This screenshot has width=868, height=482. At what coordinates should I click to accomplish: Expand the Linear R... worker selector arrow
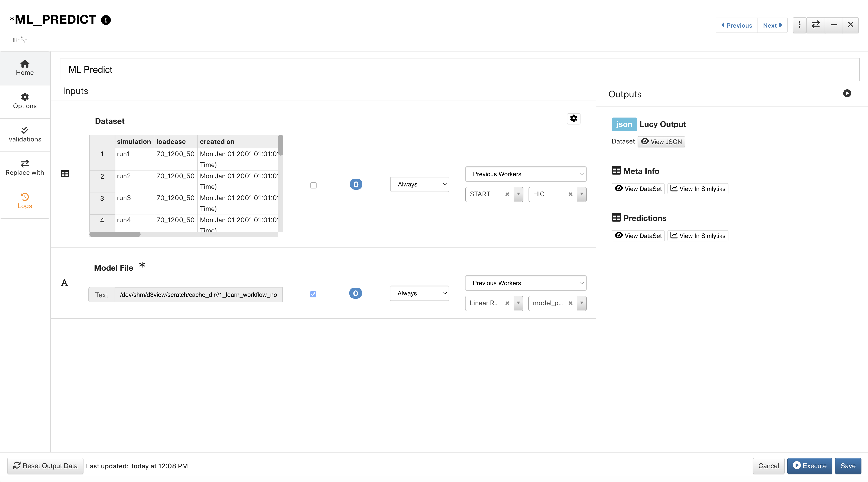(x=518, y=303)
